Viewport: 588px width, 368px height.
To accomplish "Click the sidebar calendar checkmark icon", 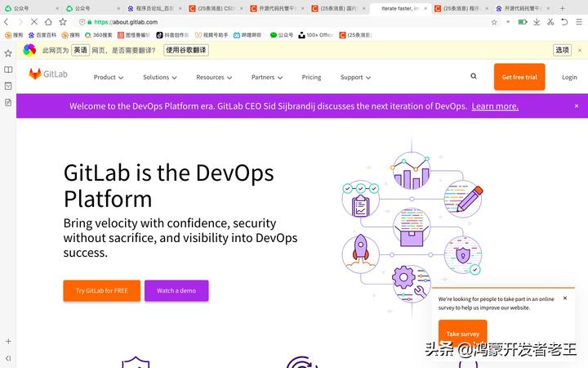I will pos(8,86).
